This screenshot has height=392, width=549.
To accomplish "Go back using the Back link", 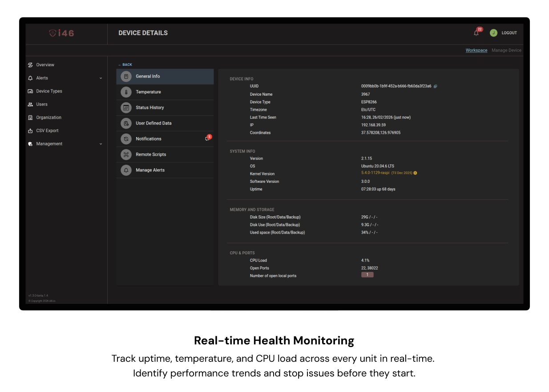I will (125, 65).
